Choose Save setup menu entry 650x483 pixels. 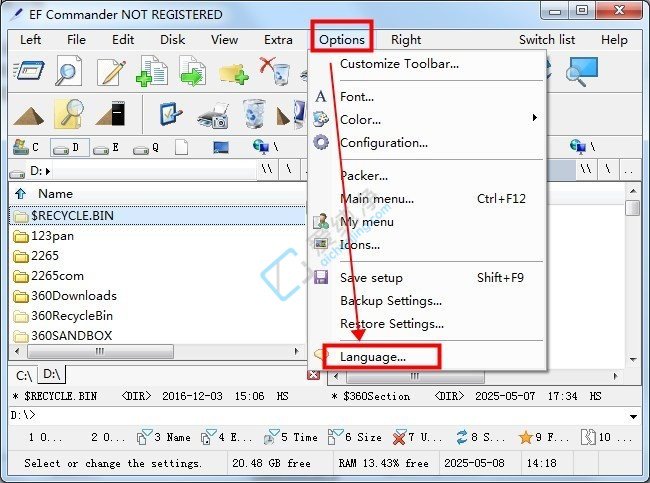tap(427, 278)
